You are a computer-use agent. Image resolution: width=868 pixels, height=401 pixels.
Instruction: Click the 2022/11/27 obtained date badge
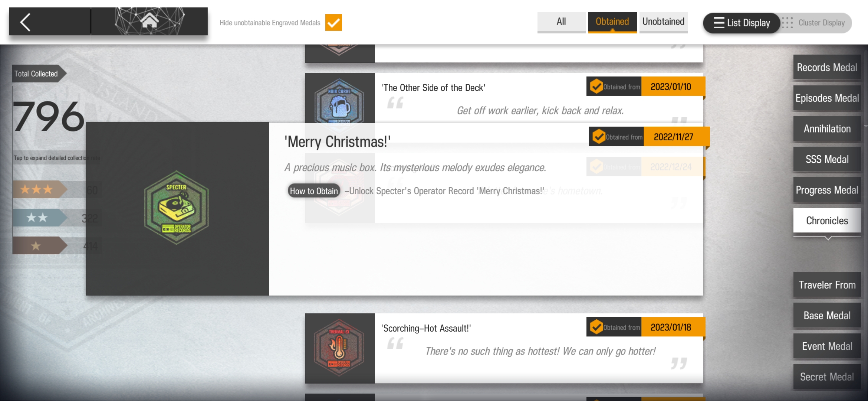pyautogui.click(x=676, y=137)
